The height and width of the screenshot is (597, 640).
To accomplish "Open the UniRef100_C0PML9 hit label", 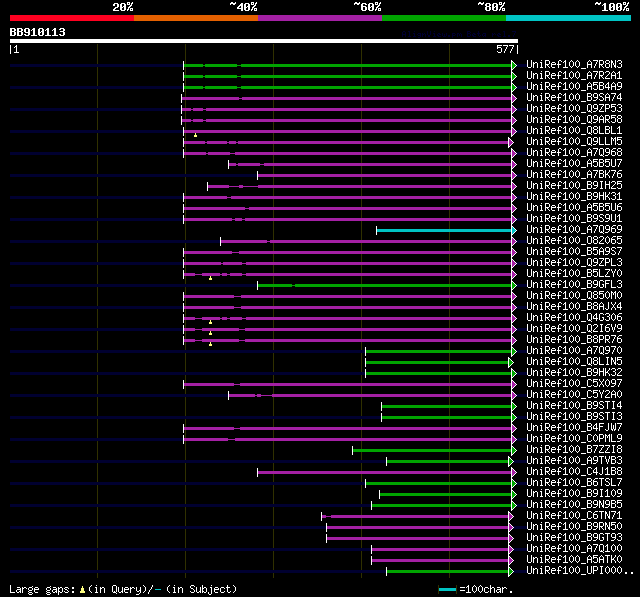I will (574, 439).
